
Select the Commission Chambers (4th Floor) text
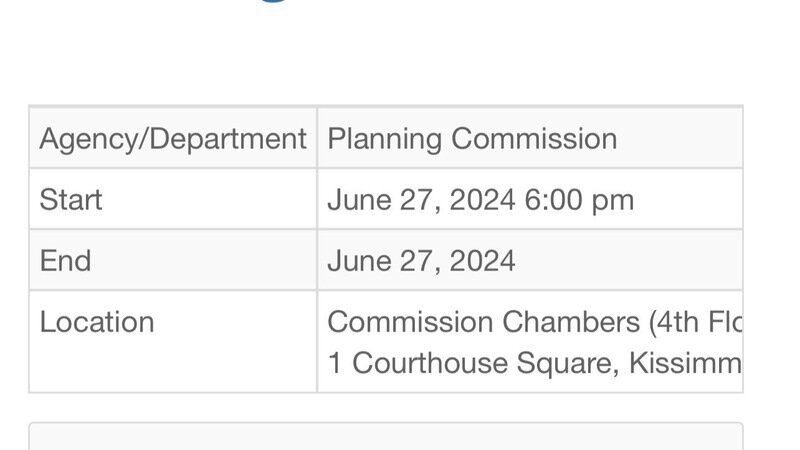[535, 322]
